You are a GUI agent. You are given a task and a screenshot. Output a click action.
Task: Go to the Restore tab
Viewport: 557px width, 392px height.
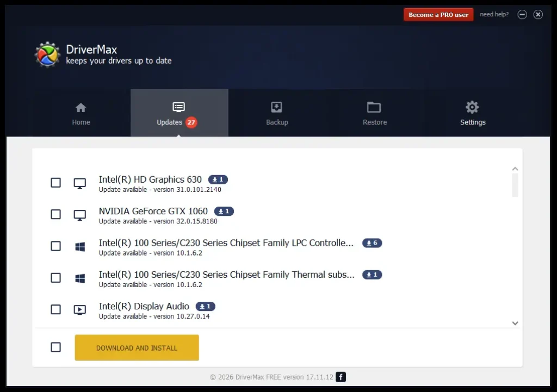tap(374, 114)
